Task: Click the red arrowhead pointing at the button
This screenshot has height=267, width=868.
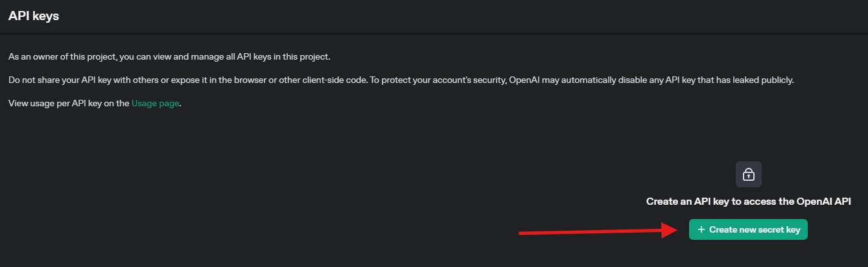Action: 670,229
